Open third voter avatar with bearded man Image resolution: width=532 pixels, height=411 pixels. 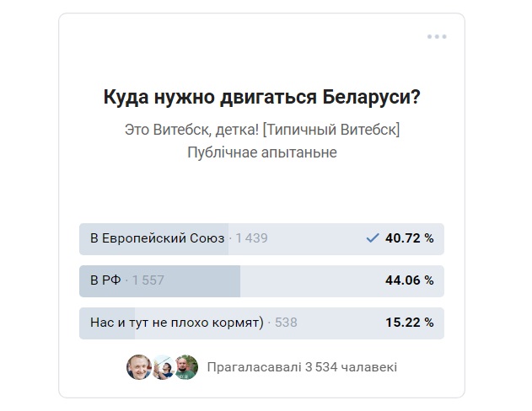tap(186, 367)
